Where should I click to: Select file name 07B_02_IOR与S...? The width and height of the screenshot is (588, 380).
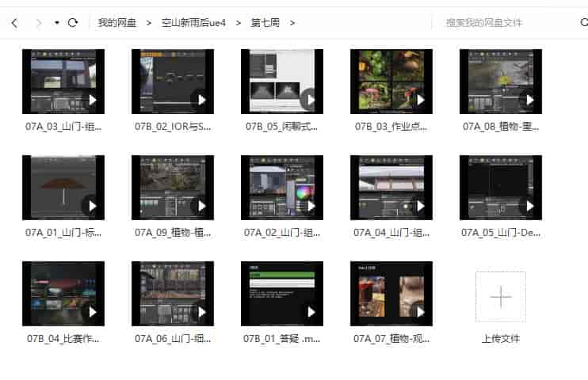[x=173, y=127]
